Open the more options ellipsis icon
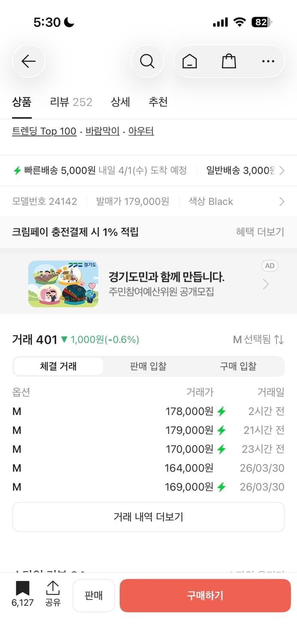Image resolution: width=297 pixels, height=644 pixels. tap(267, 61)
